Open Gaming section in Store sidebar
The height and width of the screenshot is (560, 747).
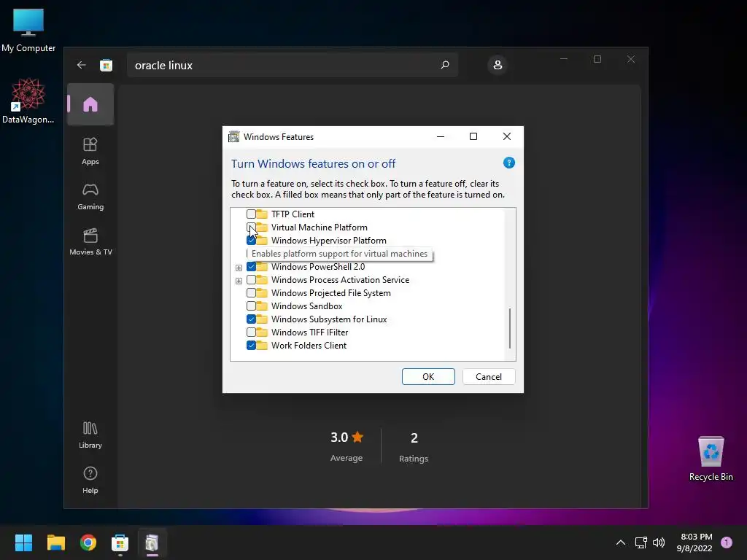click(90, 197)
